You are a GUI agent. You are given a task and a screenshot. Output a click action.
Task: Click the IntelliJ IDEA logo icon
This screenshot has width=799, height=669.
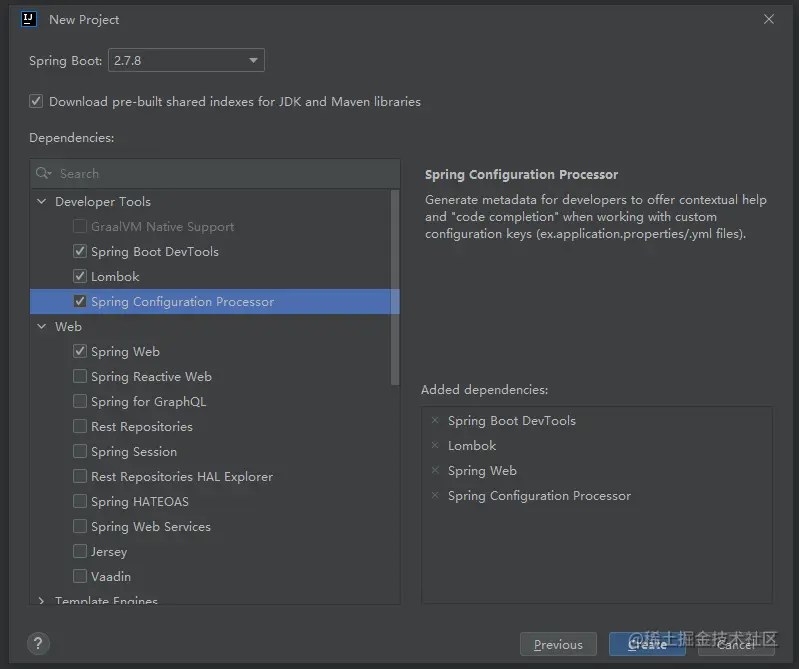29,19
